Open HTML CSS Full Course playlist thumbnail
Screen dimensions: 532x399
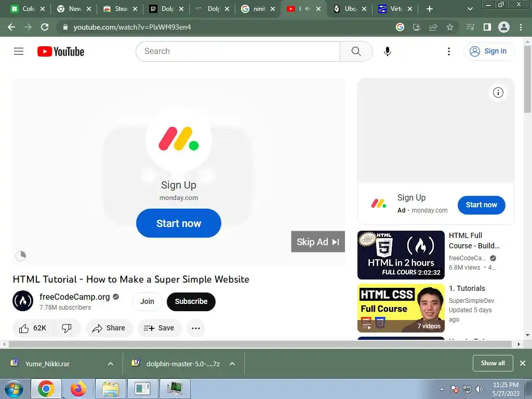(x=401, y=308)
